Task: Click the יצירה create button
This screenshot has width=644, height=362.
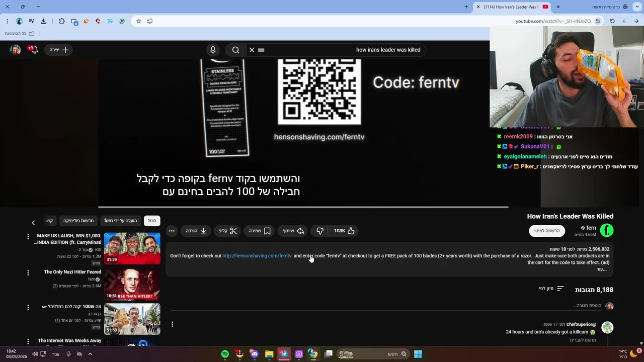Action: point(59,50)
